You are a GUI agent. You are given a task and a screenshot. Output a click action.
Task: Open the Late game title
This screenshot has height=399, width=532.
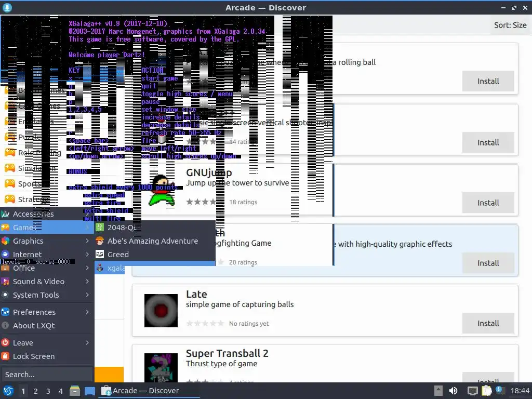(196, 294)
